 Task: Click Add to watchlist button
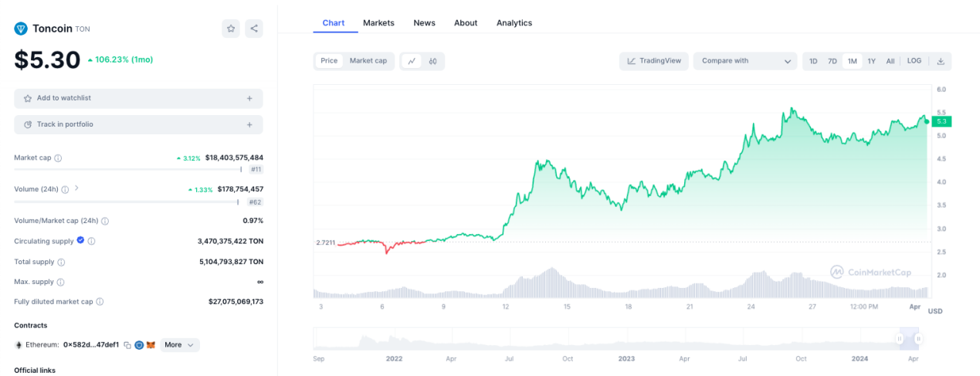tap(138, 99)
